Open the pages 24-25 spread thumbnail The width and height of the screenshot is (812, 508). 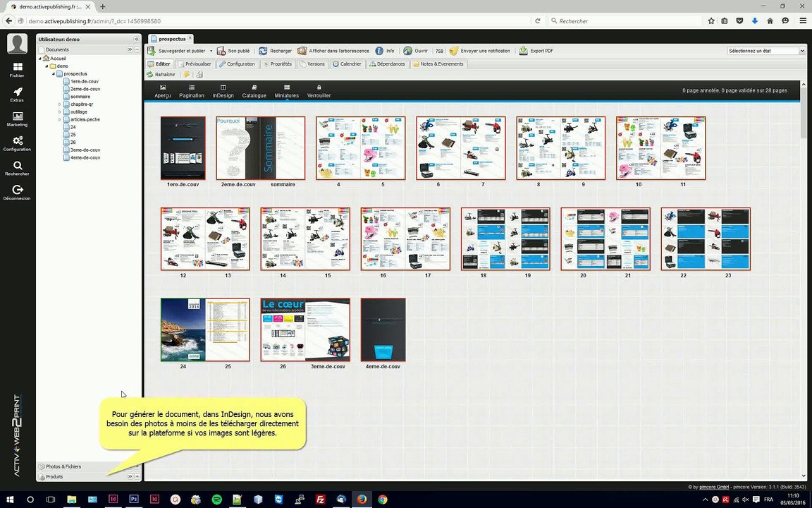tap(205, 329)
